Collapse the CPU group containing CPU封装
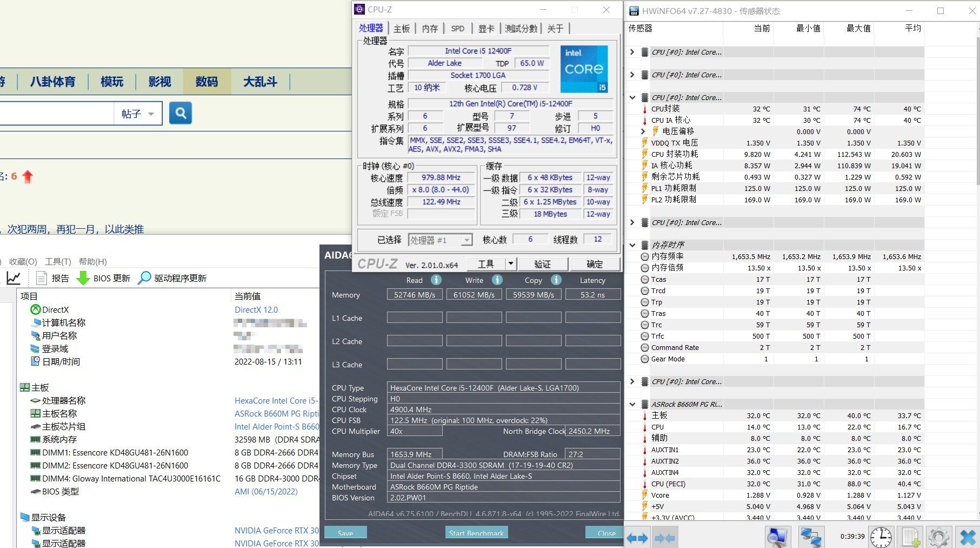 coord(632,98)
